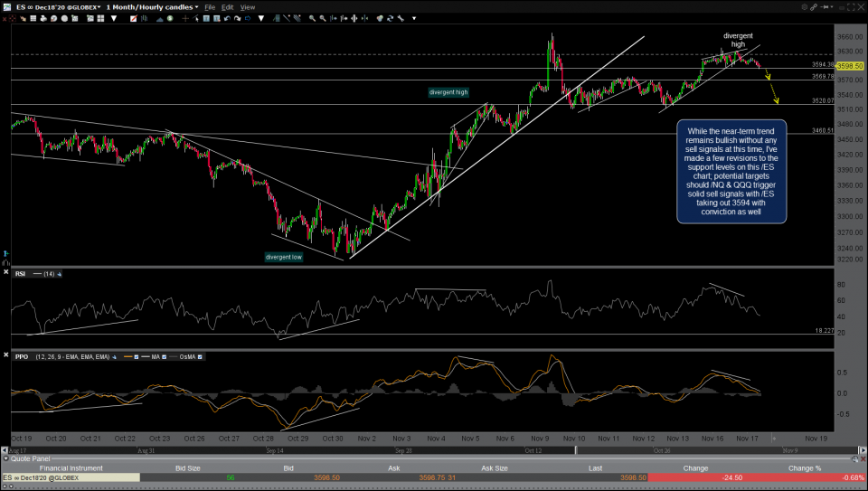Viewport: 868px width, 491px height.
Task: Expand the white triangle dropdown after blue arrow
Action: click(x=261, y=18)
